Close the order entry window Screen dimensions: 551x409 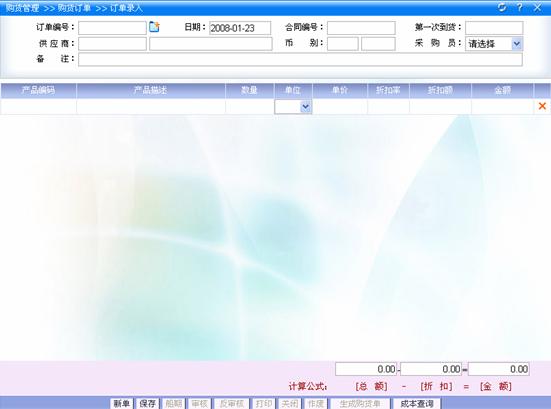(538, 7)
